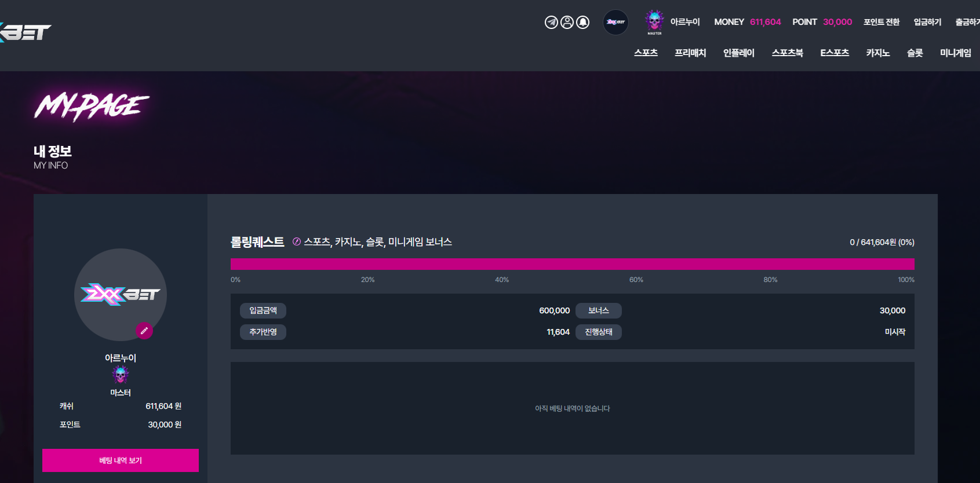
Task: Click the MASTER skull badge in header
Action: coord(655,22)
